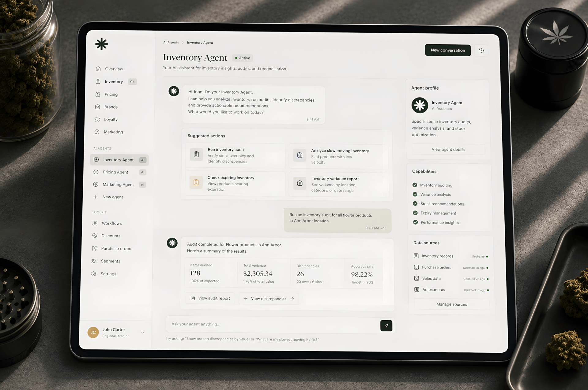
Task: Click the Inventory Agent avatar in Agent profile
Action: tap(420, 105)
